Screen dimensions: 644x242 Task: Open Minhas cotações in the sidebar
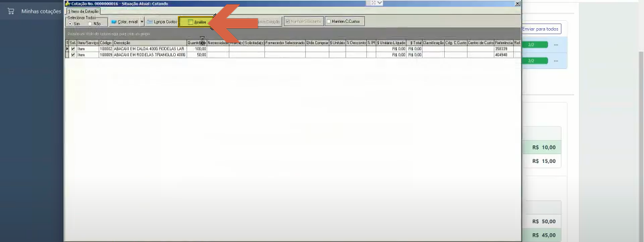[41, 11]
